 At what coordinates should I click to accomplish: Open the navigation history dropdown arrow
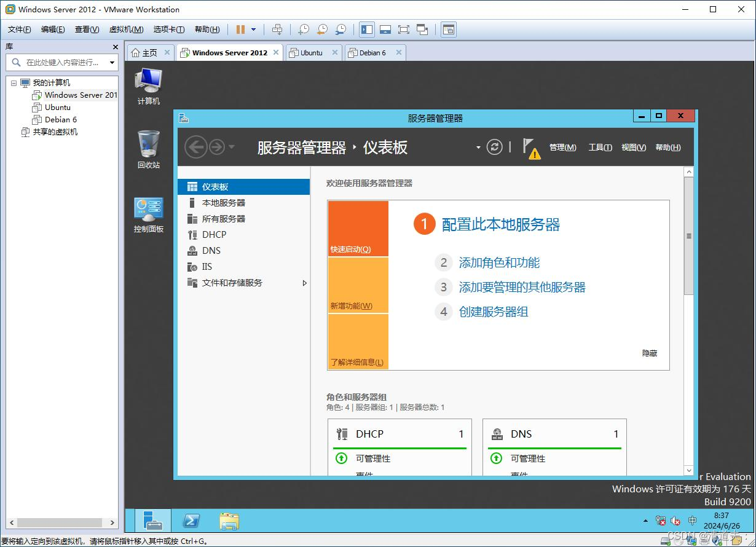(x=231, y=147)
